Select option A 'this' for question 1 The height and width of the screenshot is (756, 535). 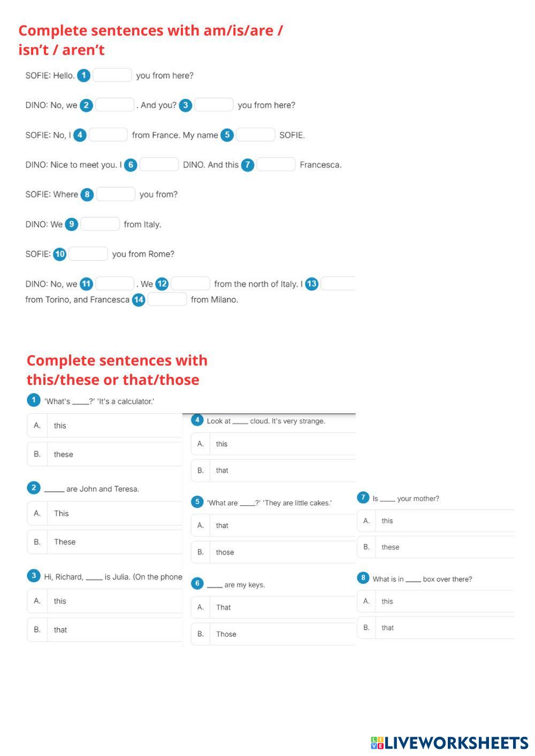click(105, 426)
